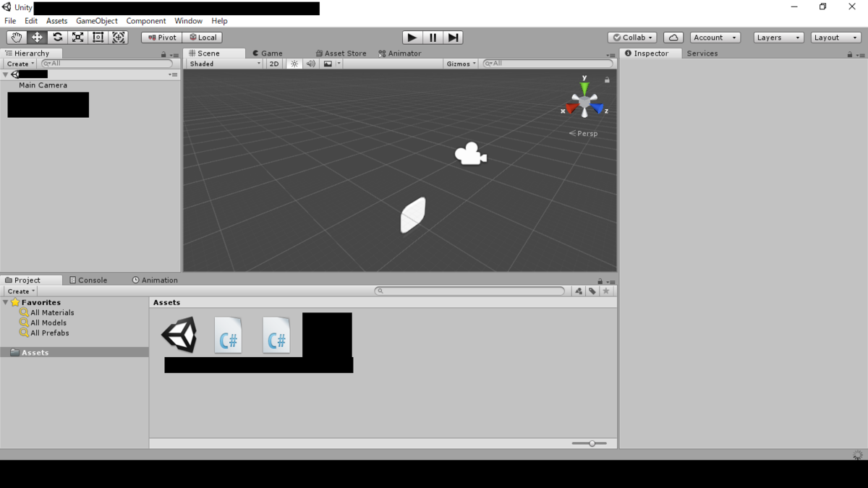Toggle scene lighting

point(294,64)
